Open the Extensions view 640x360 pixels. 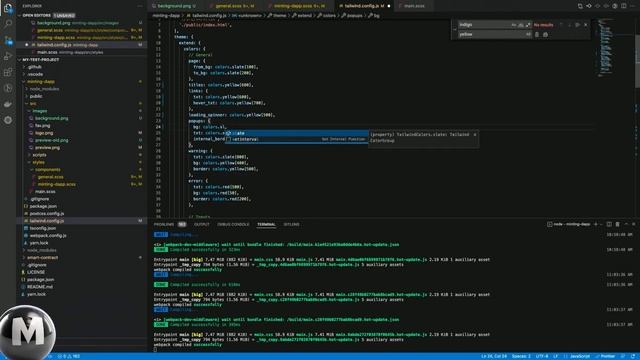(8, 72)
